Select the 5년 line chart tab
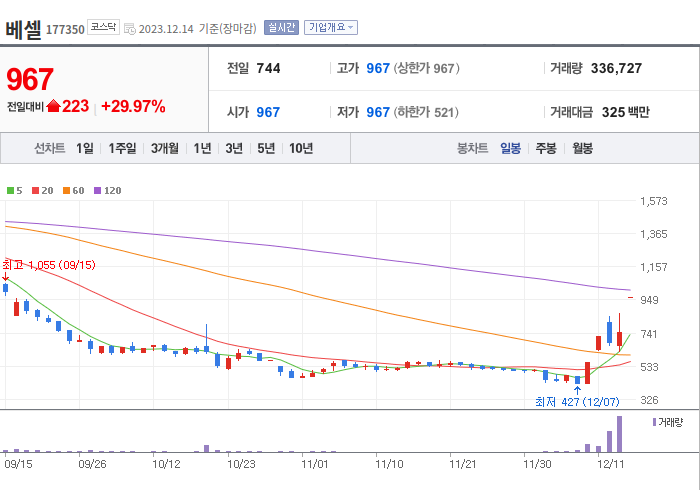700x490 pixels. tap(266, 148)
